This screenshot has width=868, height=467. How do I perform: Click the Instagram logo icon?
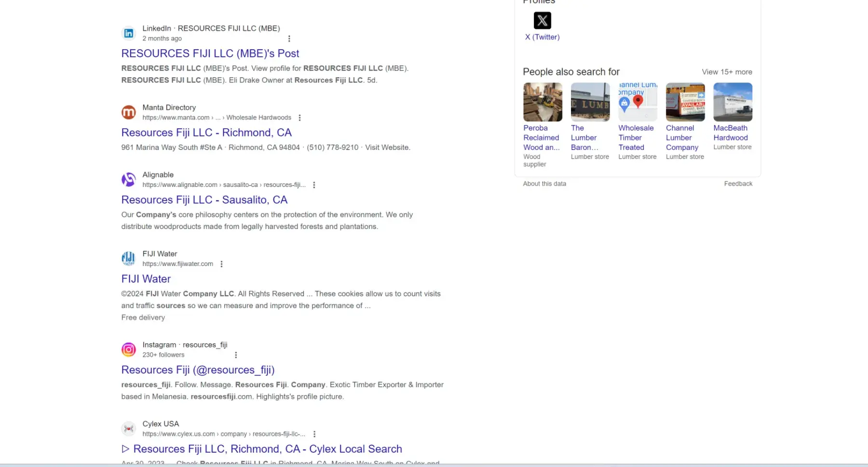point(128,349)
